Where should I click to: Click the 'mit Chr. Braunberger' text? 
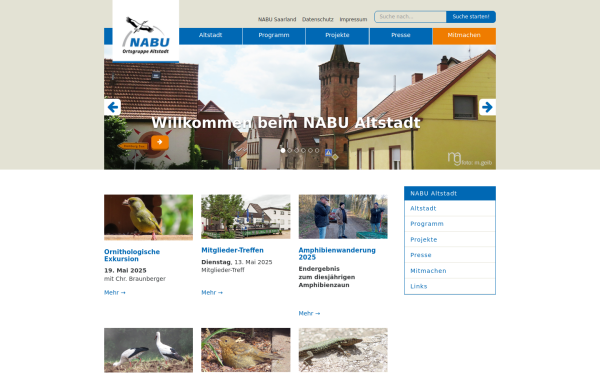(135, 279)
